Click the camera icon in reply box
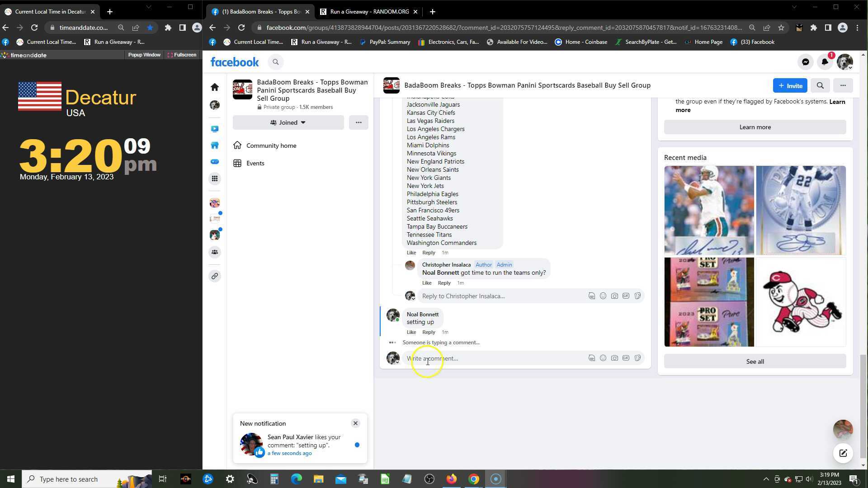Screen dimensions: 868x488 click(x=614, y=296)
